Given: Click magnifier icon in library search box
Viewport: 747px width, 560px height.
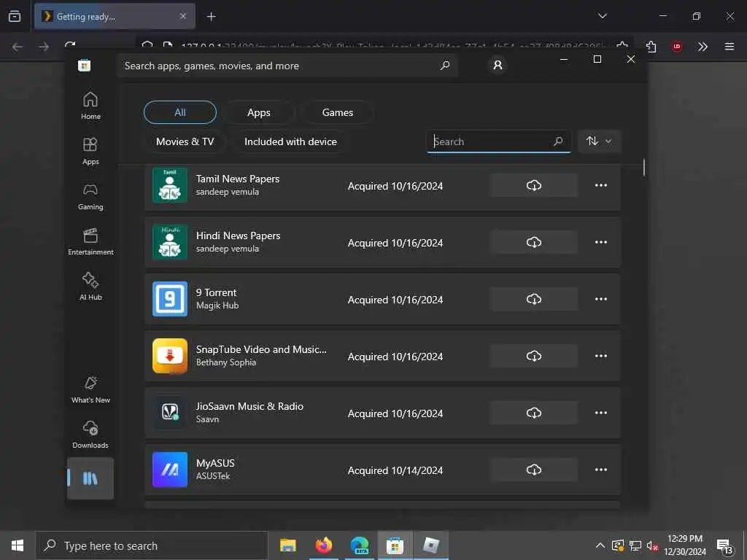Looking at the screenshot, I should pyautogui.click(x=558, y=141).
